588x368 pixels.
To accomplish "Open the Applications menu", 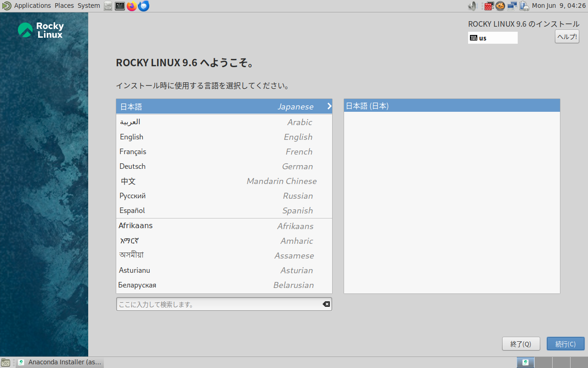I will click(x=33, y=6).
